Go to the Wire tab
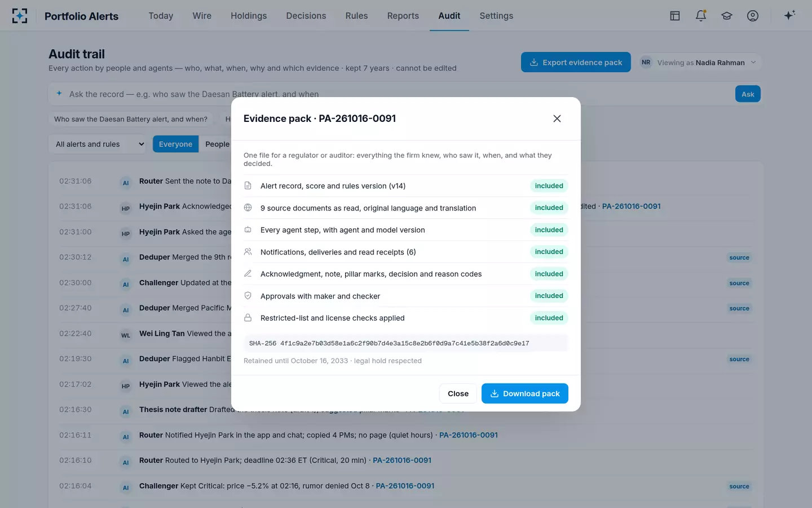The width and height of the screenshot is (812, 508). (202, 16)
